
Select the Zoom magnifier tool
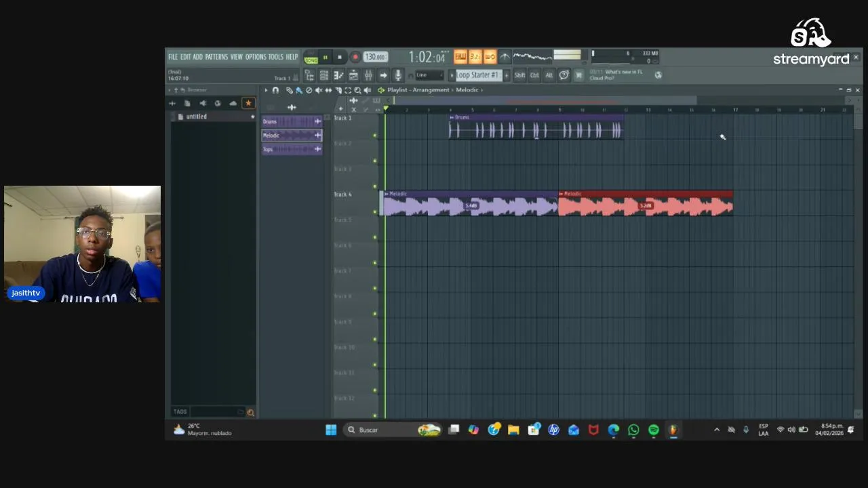(357, 90)
